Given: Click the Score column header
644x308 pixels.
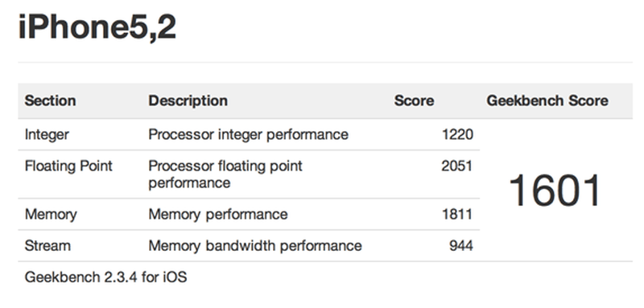Looking at the screenshot, I should click(414, 101).
